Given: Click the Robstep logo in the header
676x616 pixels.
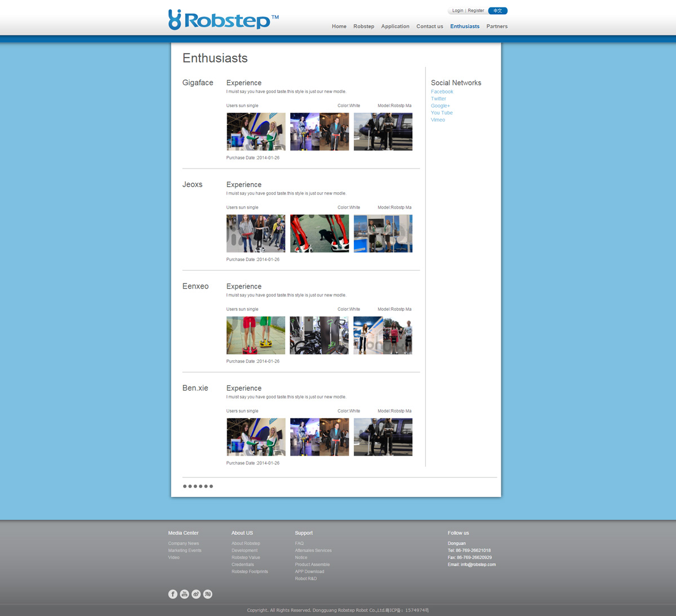Looking at the screenshot, I should point(223,20).
